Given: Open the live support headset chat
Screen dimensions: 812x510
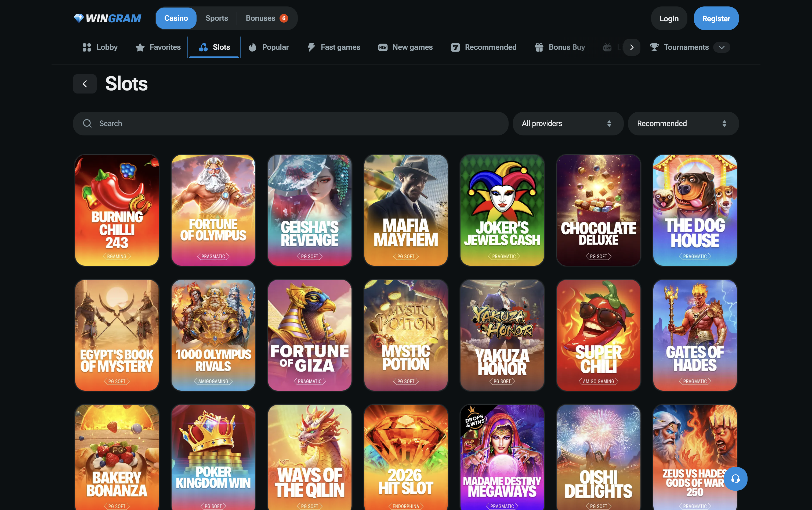Looking at the screenshot, I should [x=735, y=479].
